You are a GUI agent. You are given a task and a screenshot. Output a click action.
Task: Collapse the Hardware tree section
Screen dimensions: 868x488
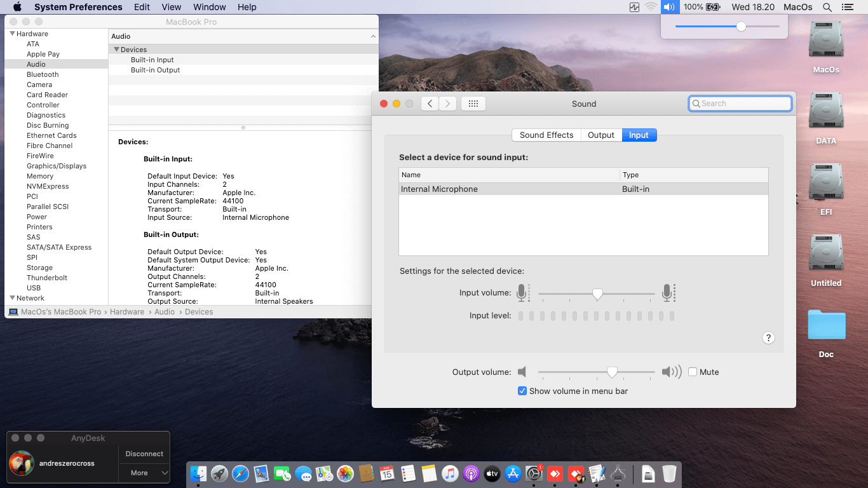[x=12, y=34]
